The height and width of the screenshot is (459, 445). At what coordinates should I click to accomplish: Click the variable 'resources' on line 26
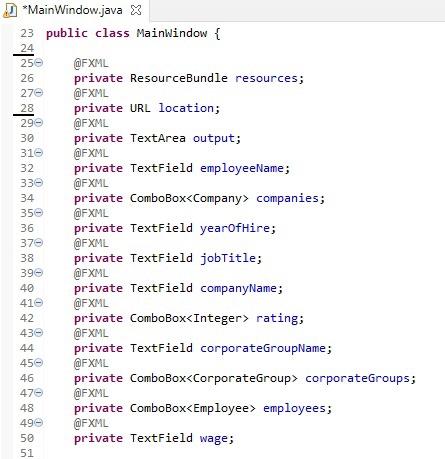266,78
